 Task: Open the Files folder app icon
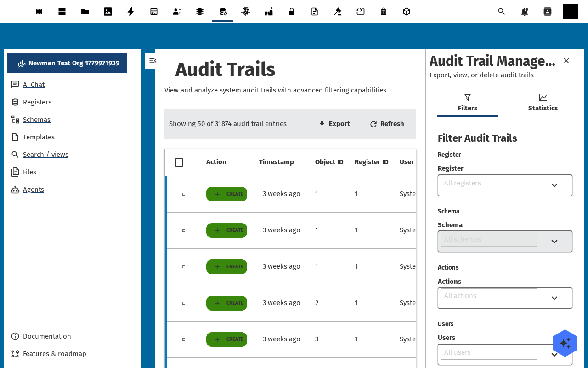coord(85,11)
